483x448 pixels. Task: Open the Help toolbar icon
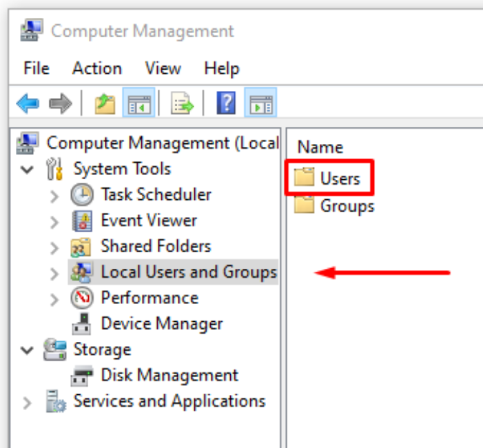[226, 104]
